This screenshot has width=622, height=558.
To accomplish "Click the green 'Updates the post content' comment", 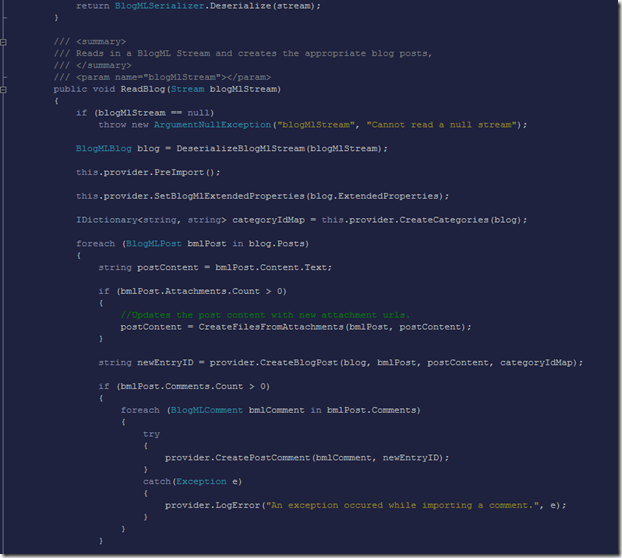I will [x=265, y=315].
